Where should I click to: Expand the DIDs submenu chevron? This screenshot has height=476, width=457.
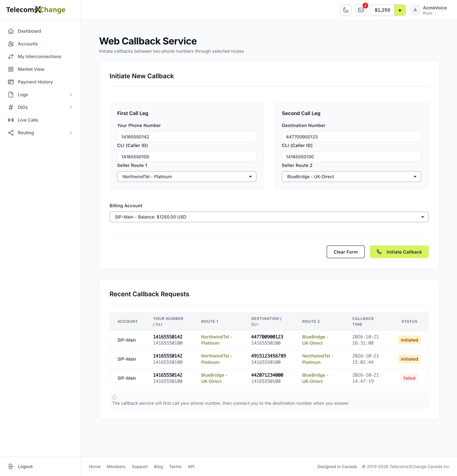[71, 107]
